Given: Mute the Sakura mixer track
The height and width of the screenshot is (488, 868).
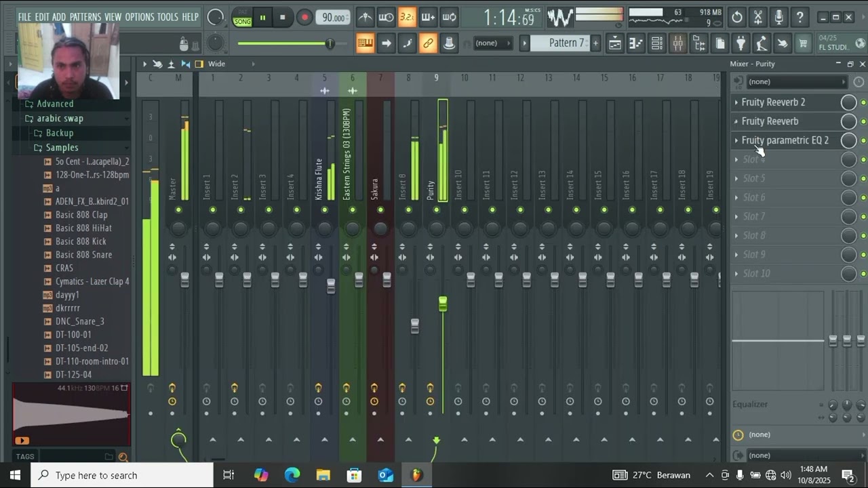Looking at the screenshot, I should [380, 210].
